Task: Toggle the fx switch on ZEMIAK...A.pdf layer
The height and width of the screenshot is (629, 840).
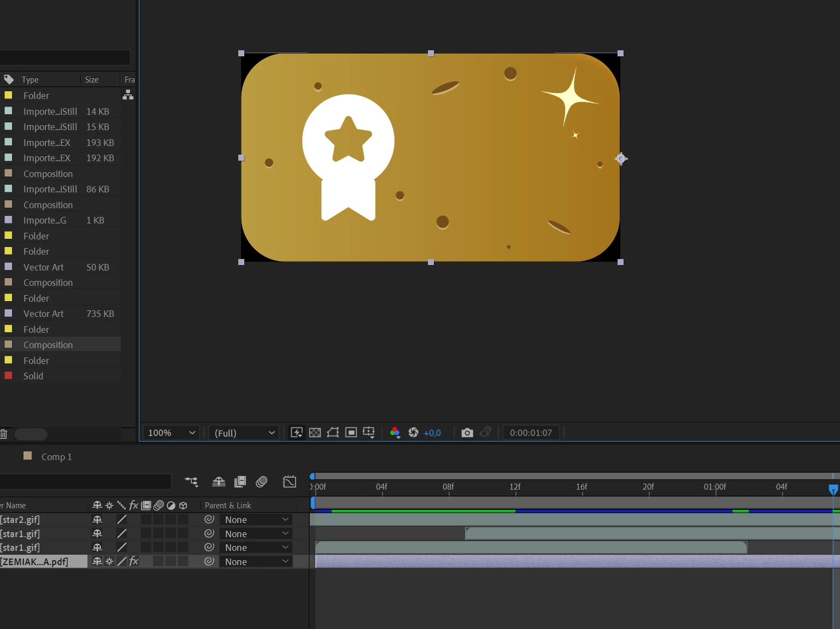Action: point(134,561)
